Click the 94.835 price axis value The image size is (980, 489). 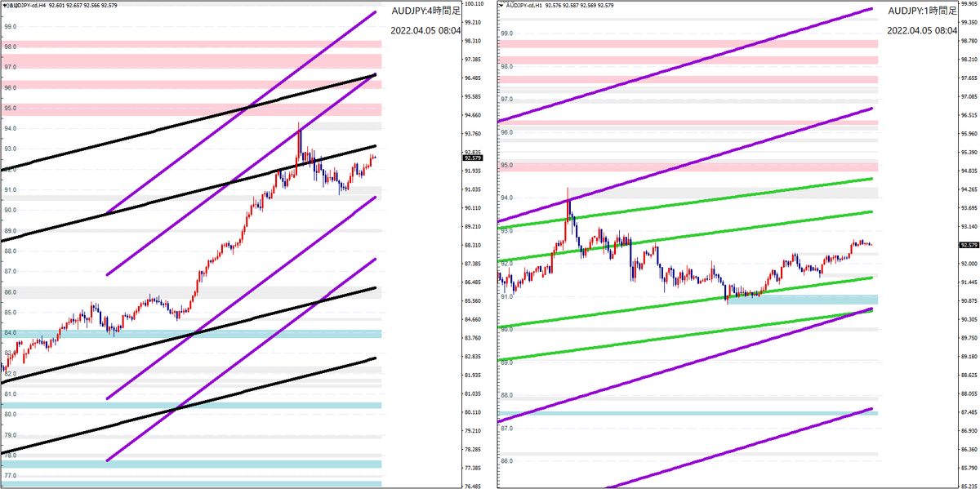pyautogui.click(x=970, y=171)
